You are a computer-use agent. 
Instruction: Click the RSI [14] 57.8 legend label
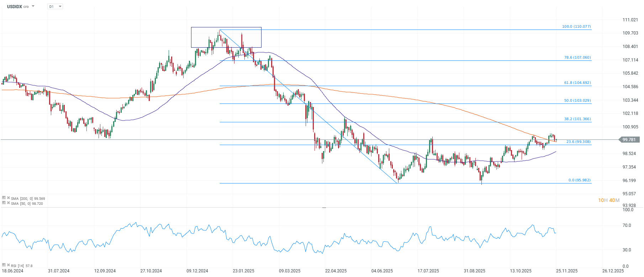click(x=22, y=266)
